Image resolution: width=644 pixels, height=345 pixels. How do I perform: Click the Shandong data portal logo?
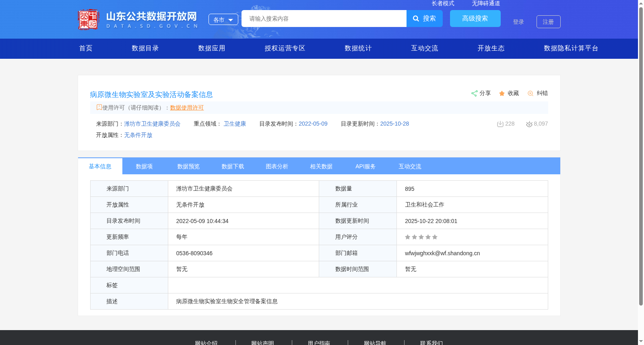click(x=138, y=19)
